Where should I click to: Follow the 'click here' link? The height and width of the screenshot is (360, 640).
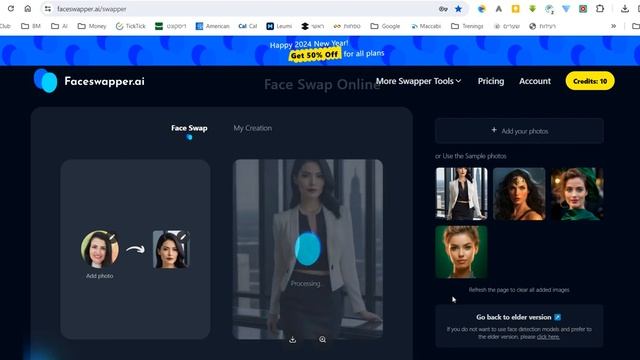548,337
